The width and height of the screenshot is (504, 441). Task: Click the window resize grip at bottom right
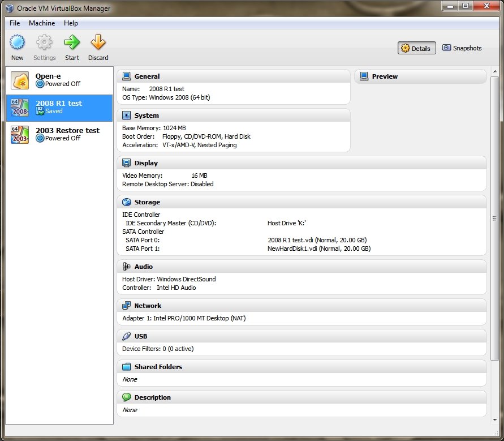pos(496,434)
